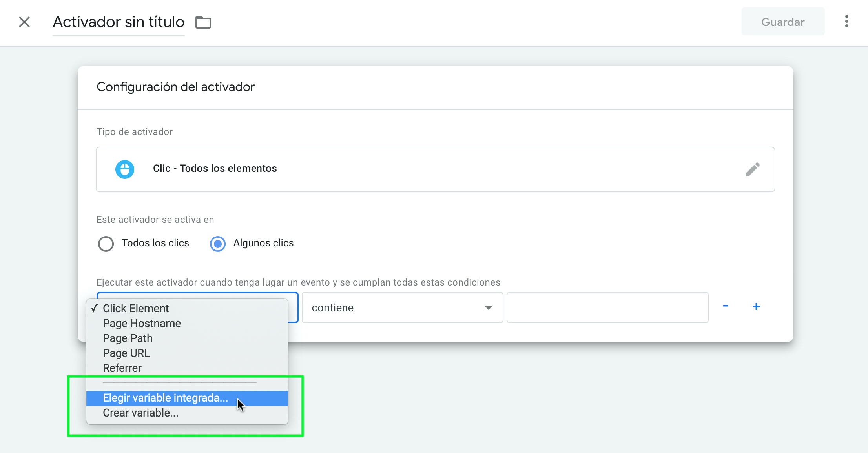The height and width of the screenshot is (453, 868).
Task: Add a condition with the plus icon
Action: pyautogui.click(x=756, y=306)
